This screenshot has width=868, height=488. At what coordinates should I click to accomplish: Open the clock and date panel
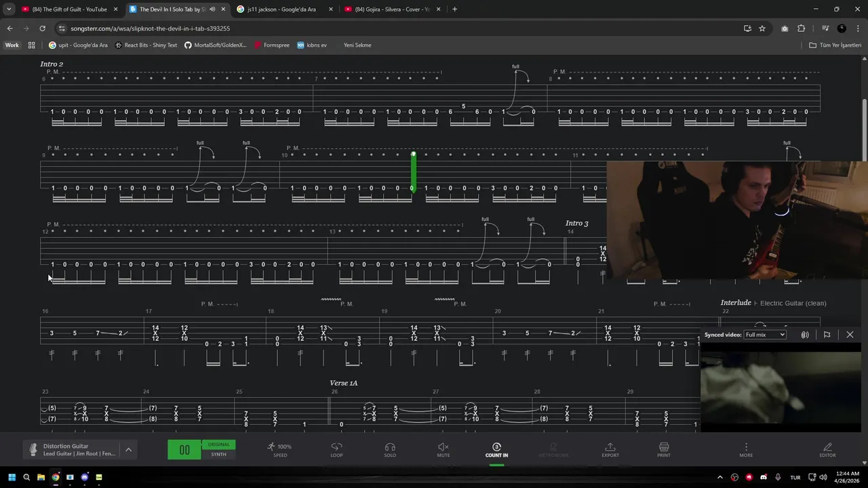pyautogui.click(x=847, y=477)
